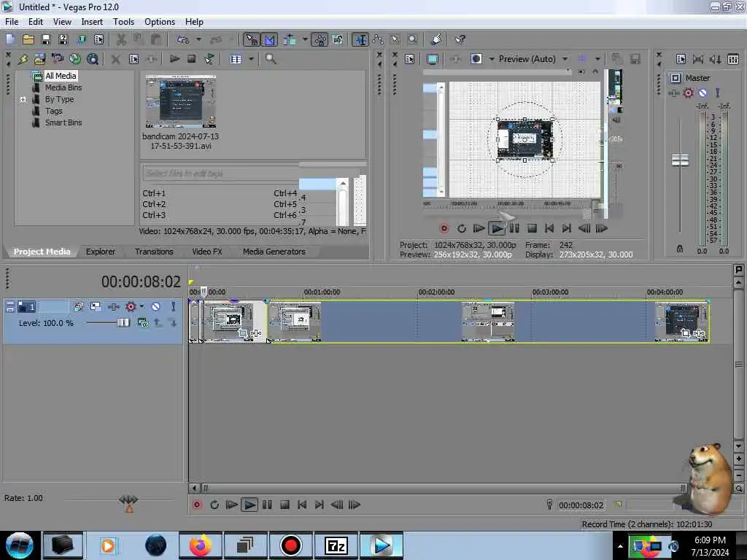Click the timeline Play button
Viewport: 747px width, 560px height.
[x=249, y=505]
